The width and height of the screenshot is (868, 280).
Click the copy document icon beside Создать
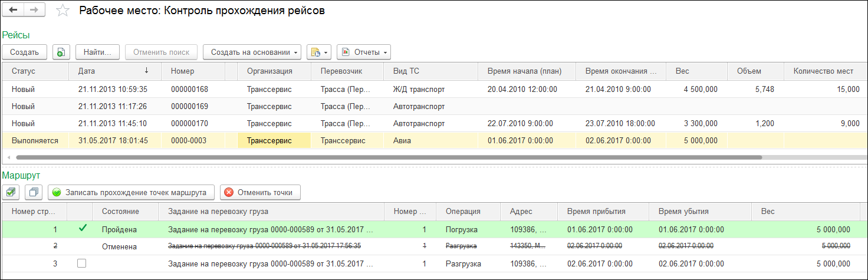point(61,52)
